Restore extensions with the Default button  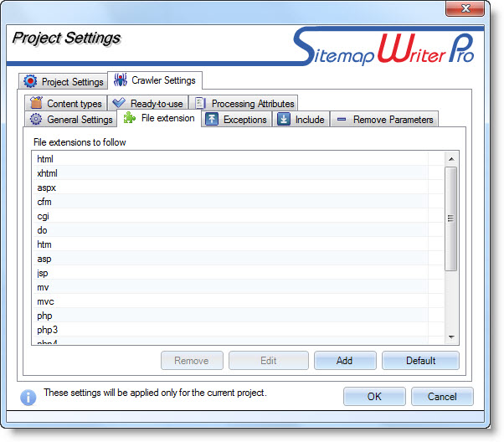tap(420, 360)
